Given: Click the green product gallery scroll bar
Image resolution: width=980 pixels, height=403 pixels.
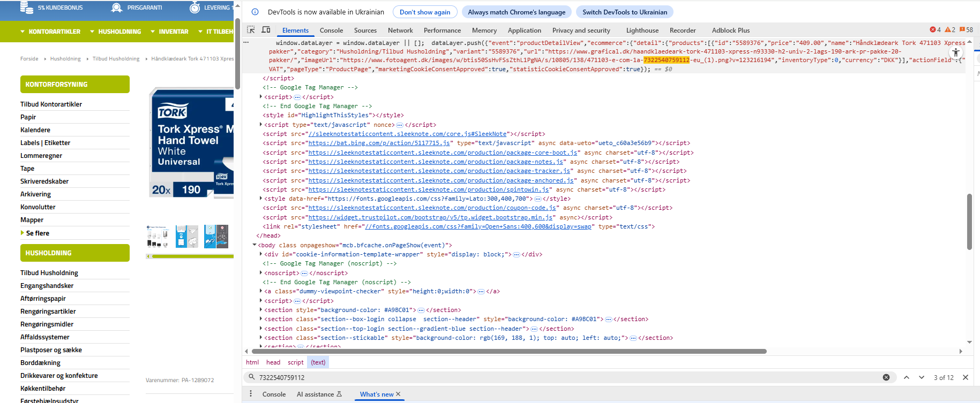Looking at the screenshot, I should pos(192,256).
